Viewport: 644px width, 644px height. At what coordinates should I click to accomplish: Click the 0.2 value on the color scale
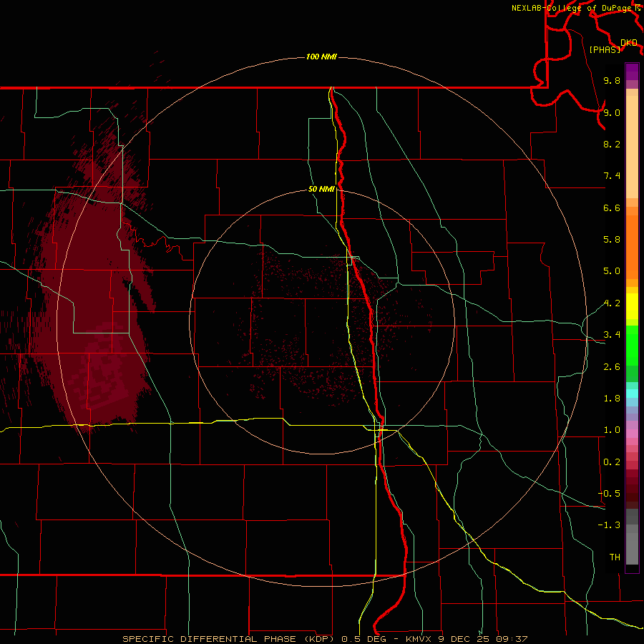[x=612, y=462]
